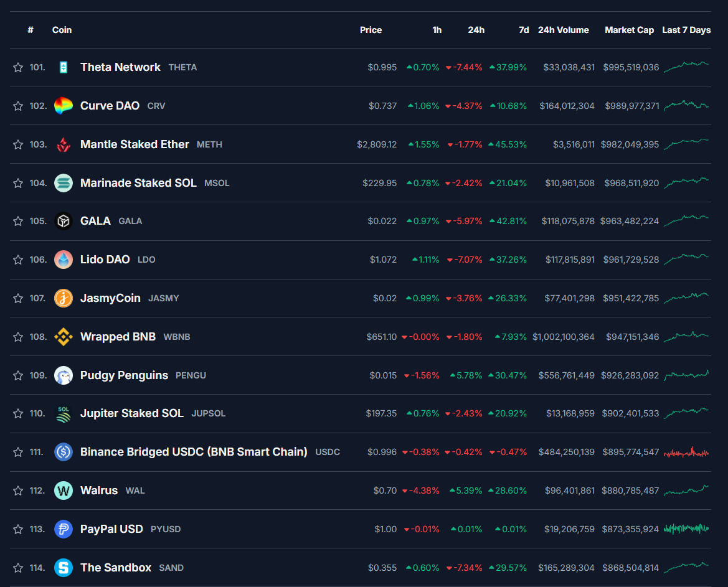Open the Walrus coin link
Screen dimensions: 728x587
coord(99,491)
